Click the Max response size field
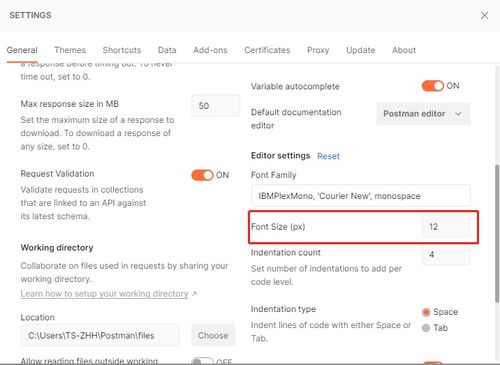500x365 pixels. (215, 106)
